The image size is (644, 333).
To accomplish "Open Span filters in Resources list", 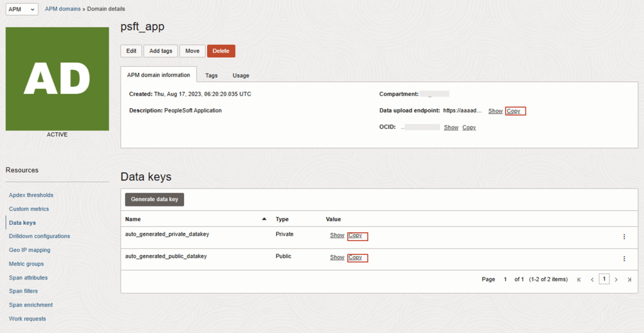I will pyautogui.click(x=23, y=291).
